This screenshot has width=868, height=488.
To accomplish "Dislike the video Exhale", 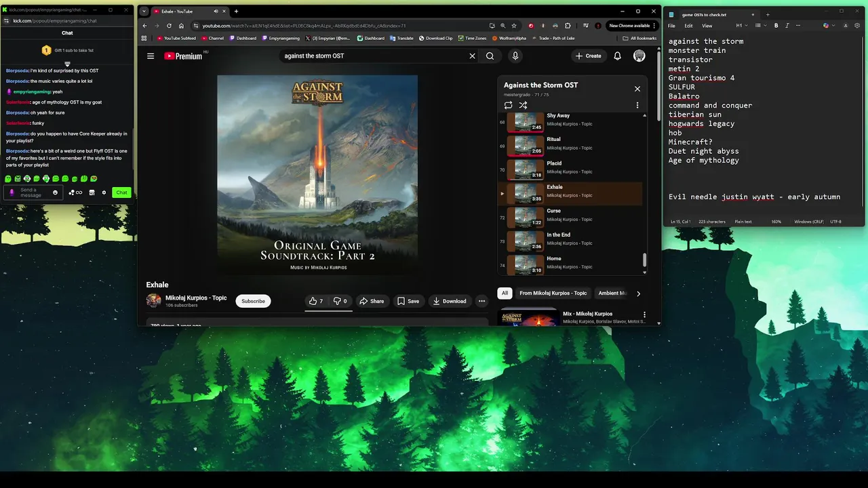I will tap(340, 301).
